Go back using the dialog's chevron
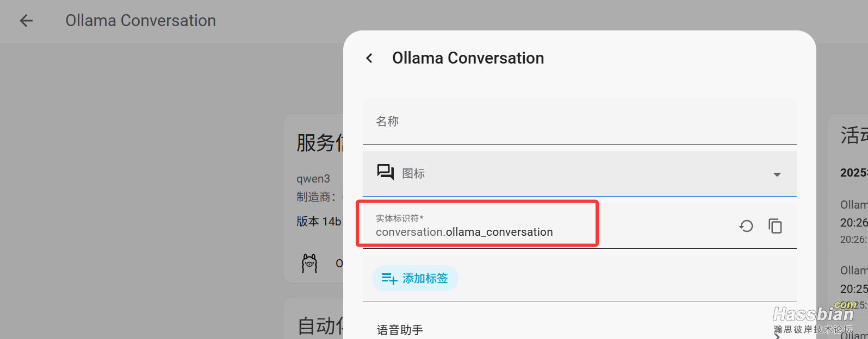 click(369, 58)
